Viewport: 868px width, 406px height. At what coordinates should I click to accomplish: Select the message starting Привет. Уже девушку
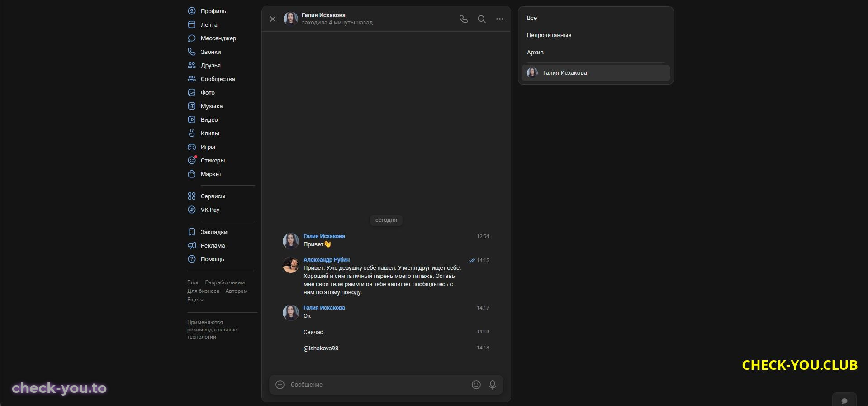(382, 280)
